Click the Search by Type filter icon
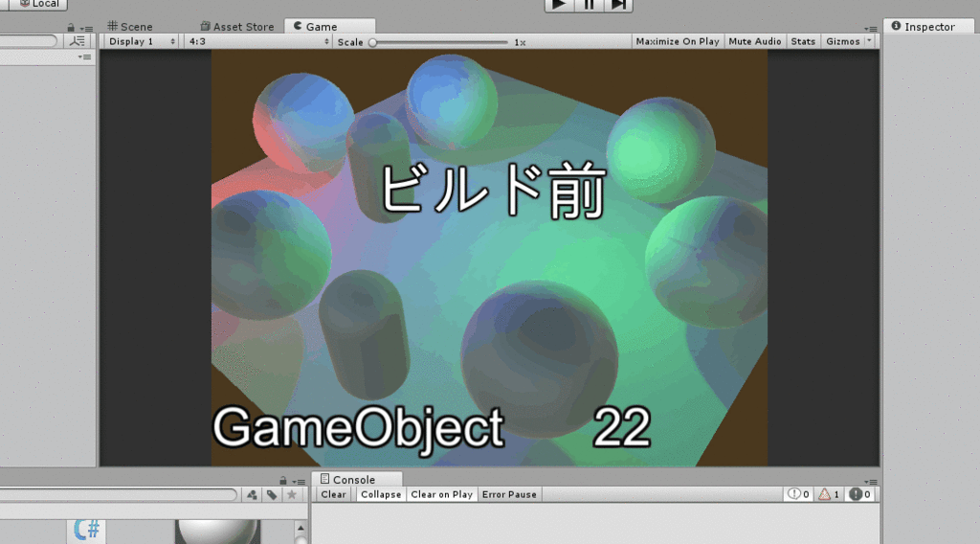 pyautogui.click(x=252, y=494)
